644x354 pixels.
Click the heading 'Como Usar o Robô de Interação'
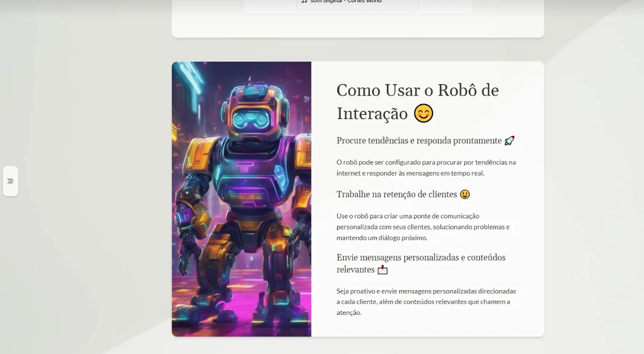[x=418, y=102]
